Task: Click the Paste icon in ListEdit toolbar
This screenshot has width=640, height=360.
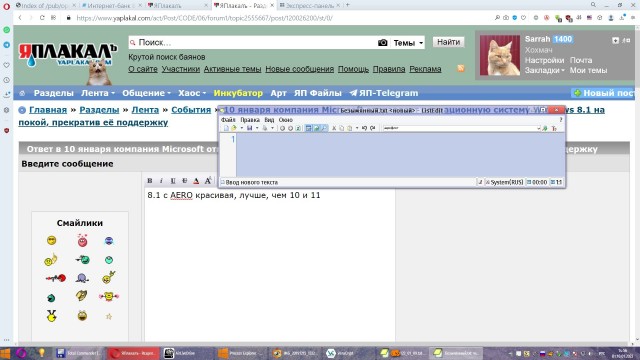Action: pyautogui.click(x=349, y=128)
